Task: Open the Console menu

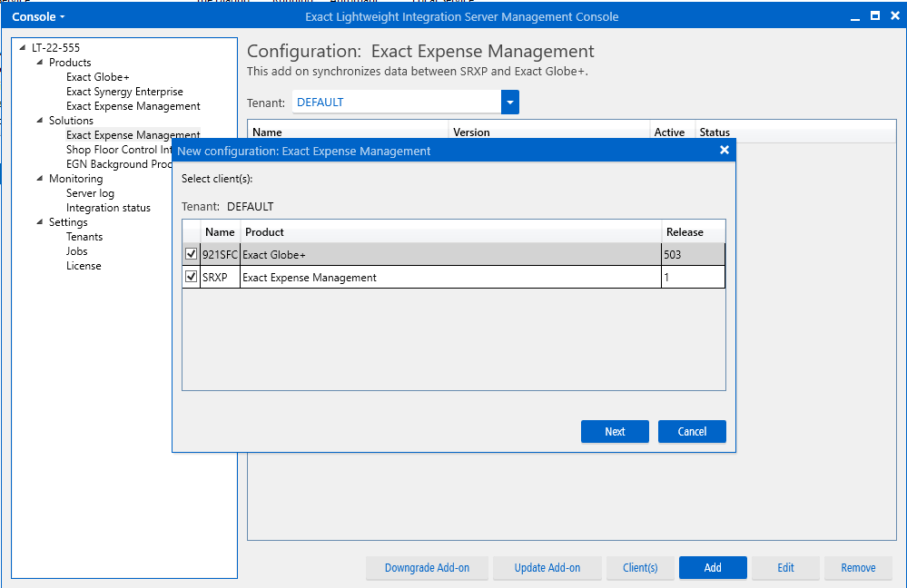Action: pyautogui.click(x=38, y=17)
